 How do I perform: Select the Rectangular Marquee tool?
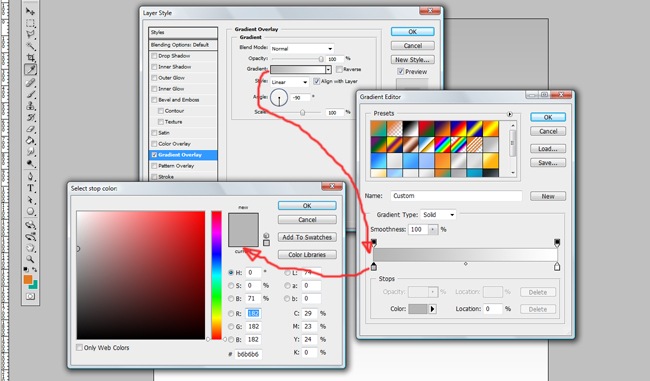pos(30,23)
